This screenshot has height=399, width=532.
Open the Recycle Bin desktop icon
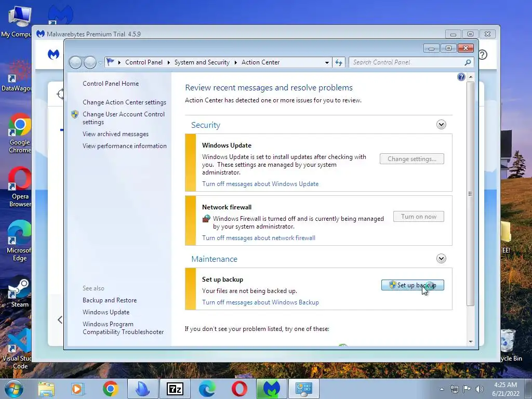coord(510,345)
